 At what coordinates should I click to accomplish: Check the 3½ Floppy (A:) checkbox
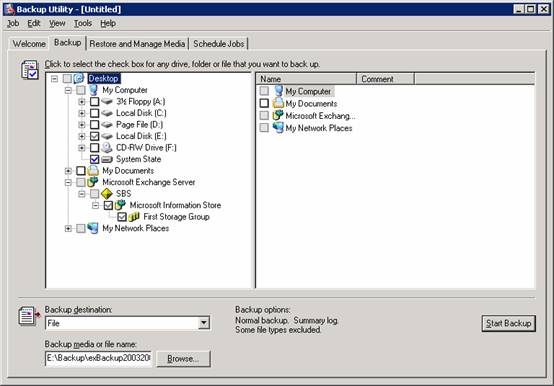[x=94, y=102]
